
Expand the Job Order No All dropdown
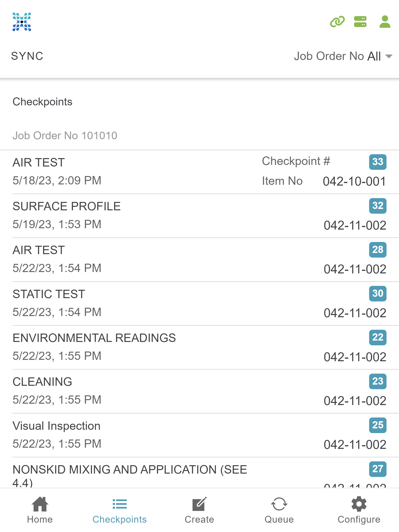pos(343,56)
